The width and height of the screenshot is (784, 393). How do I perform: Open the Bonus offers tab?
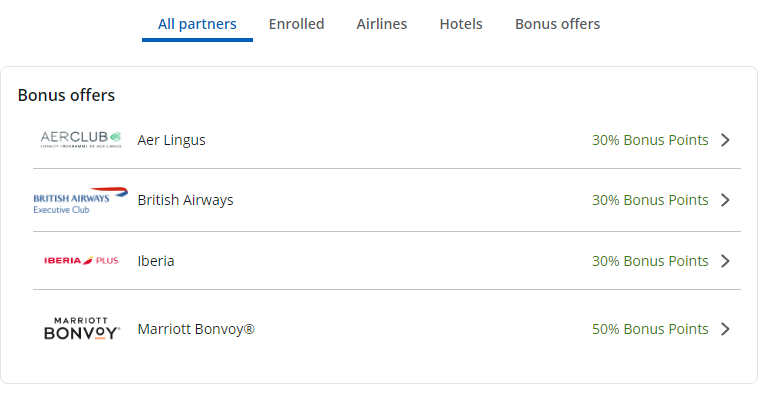click(x=558, y=24)
